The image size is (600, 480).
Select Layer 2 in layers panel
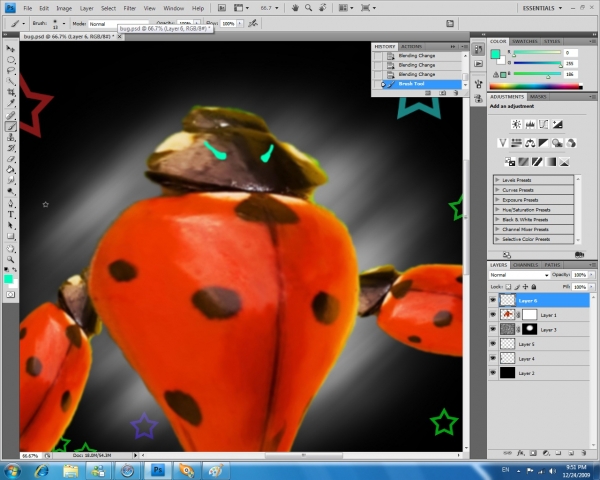point(540,373)
